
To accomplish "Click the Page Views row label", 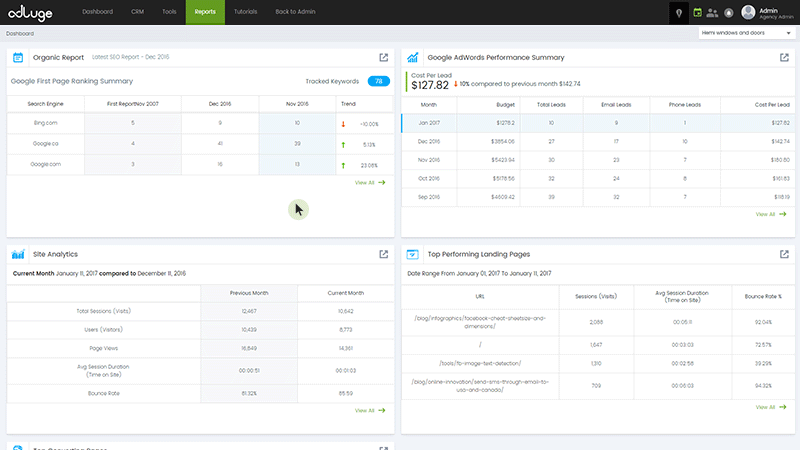I will tap(104, 348).
